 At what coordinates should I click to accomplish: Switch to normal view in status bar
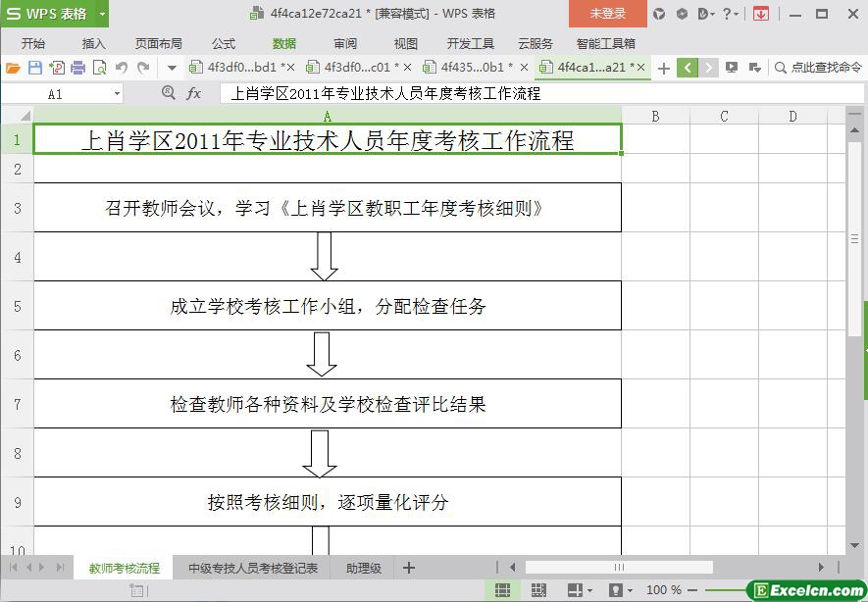502,590
